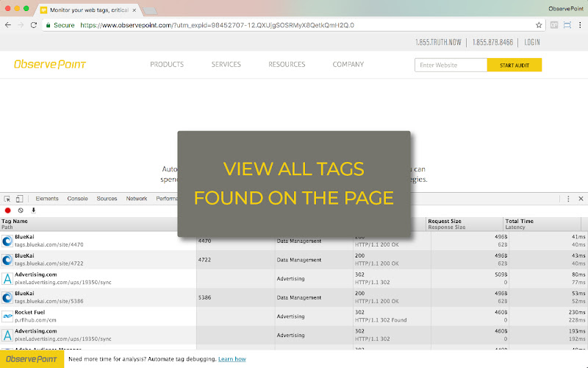Clear the tag list with the clear icon

tap(21, 210)
